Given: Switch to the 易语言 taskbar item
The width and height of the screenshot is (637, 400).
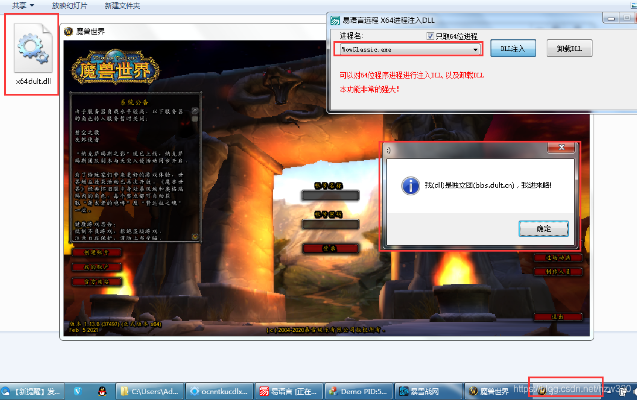Looking at the screenshot, I should (x=289, y=391).
